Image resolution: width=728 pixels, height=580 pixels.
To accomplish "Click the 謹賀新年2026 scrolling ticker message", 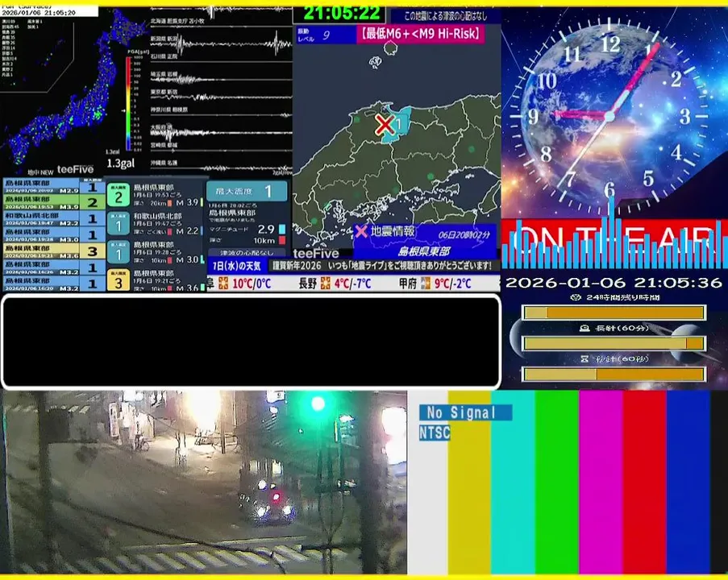I will click(x=381, y=266).
